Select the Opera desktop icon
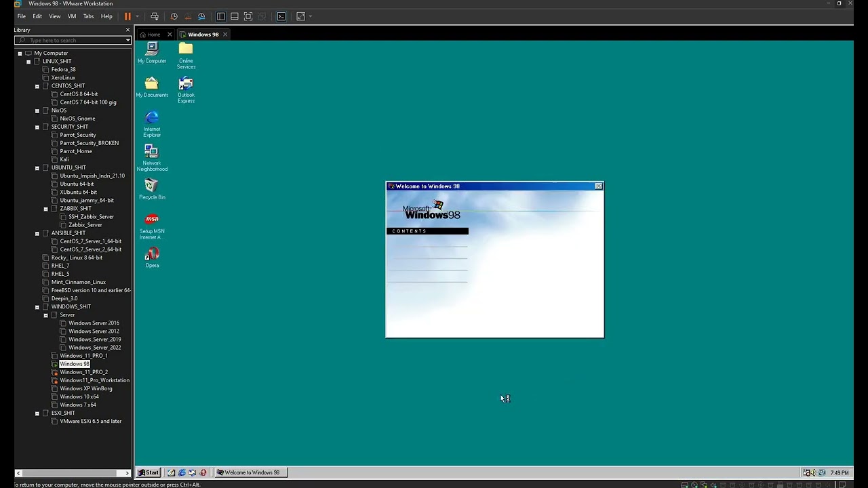This screenshot has height=488, width=868. click(x=152, y=258)
